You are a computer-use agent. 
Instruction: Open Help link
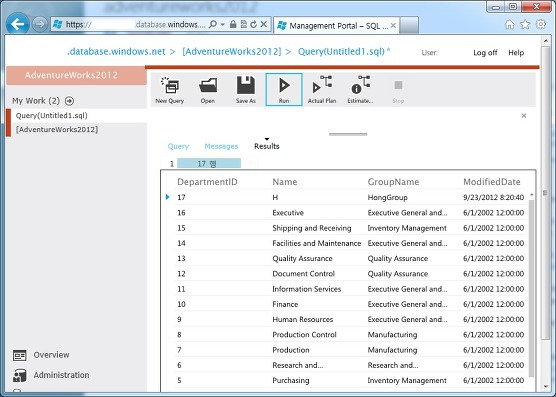point(516,53)
